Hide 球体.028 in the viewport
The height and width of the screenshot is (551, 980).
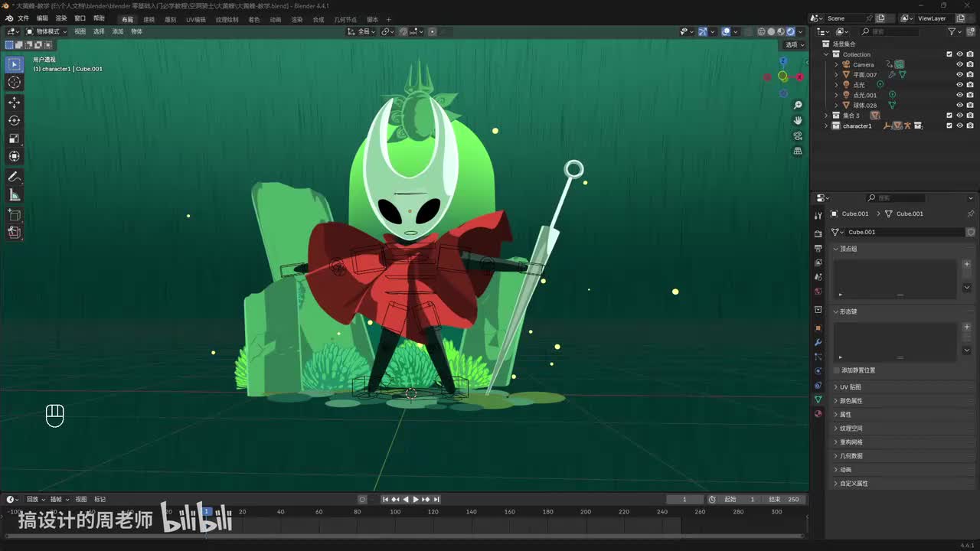coord(959,106)
